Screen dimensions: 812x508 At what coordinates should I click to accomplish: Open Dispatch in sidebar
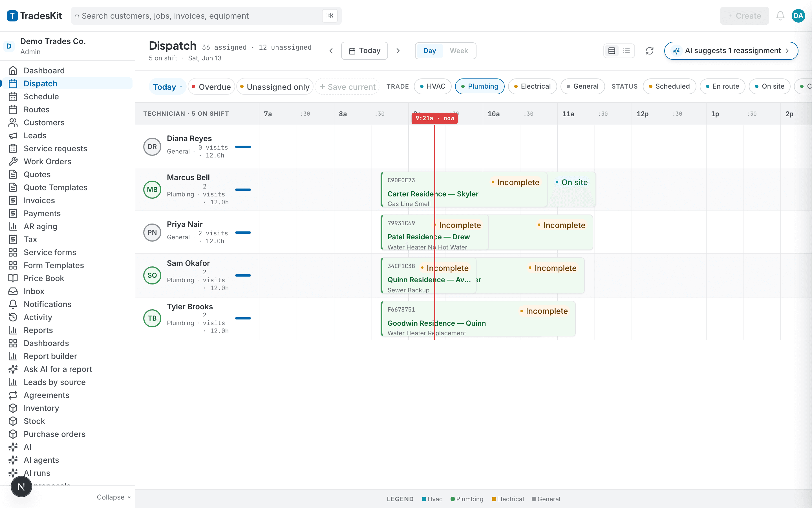67,83
